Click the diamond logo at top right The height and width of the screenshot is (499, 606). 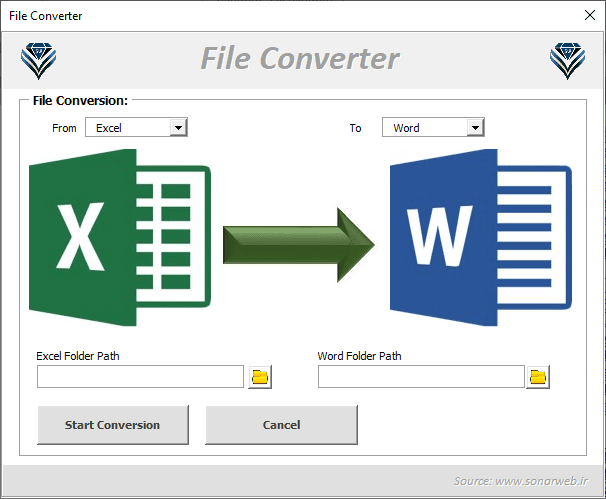(567, 61)
